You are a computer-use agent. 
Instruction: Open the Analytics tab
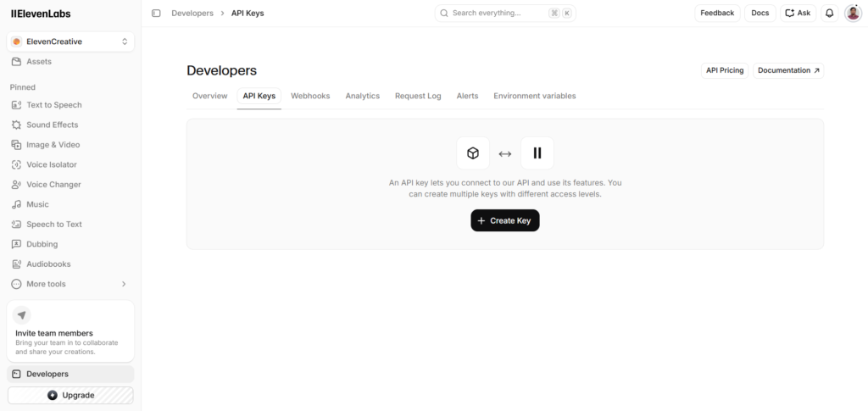point(363,96)
